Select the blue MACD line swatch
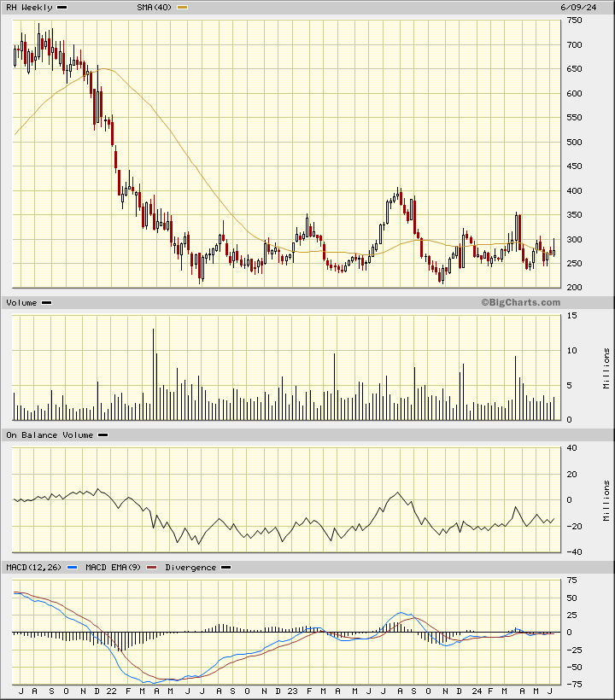 pyautogui.click(x=73, y=568)
